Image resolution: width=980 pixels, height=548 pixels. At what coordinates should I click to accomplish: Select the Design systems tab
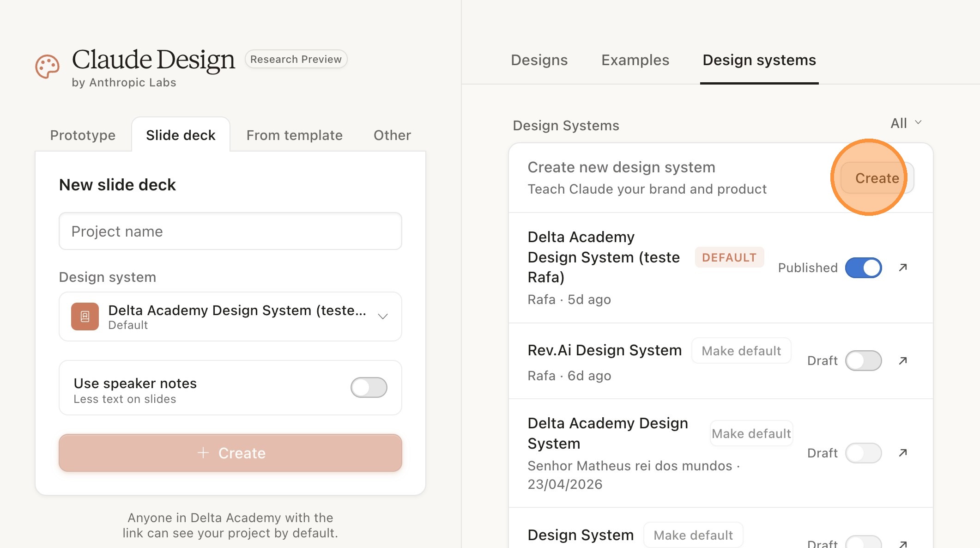759,60
